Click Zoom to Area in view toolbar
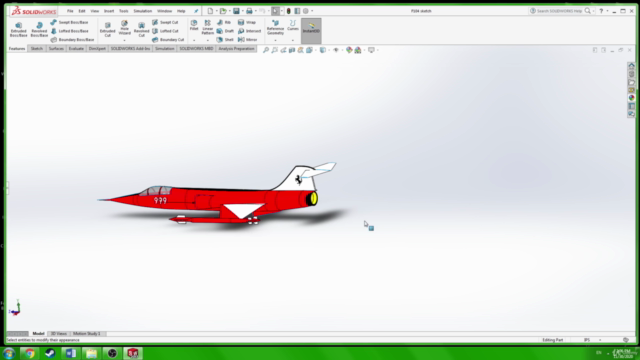The width and height of the screenshot is (640, 360). pos(275,50)
